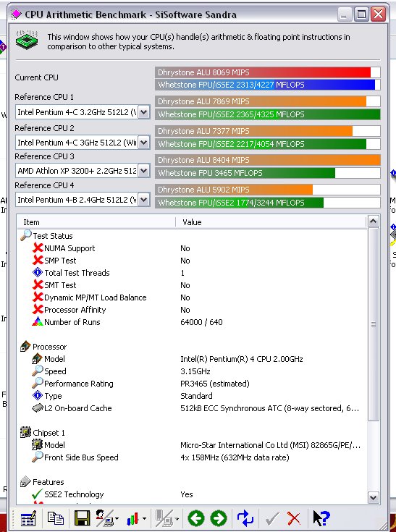Open the bar chart icon's dropdown arrow
Viewport: 396px width, 532px height.
tap(145, 519)
